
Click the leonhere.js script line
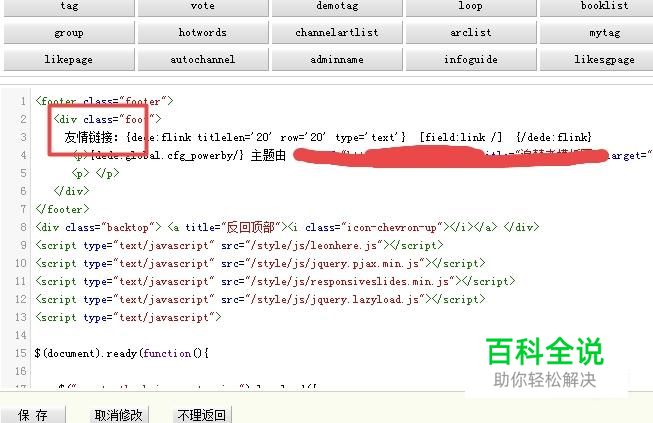tap(239, 246)
